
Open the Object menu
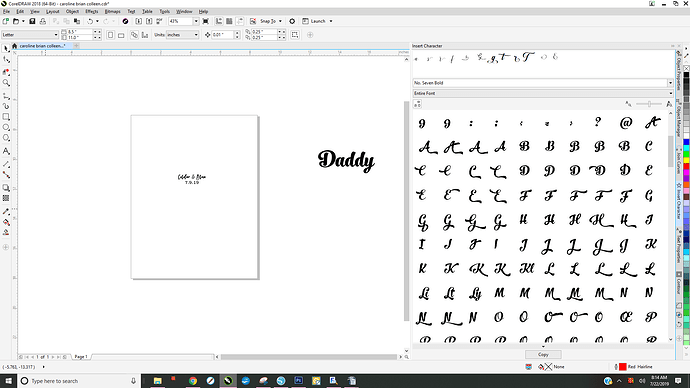pyautogui.click(x=72, y=11)
